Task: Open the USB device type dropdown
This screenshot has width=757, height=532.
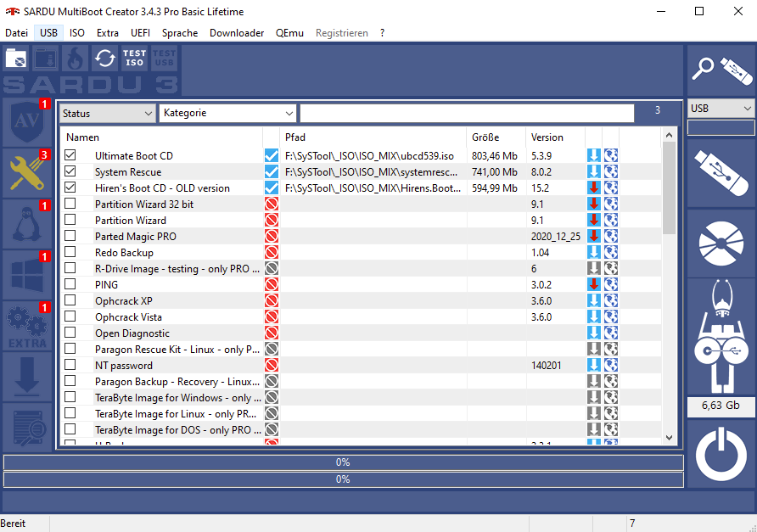Action: (x=721, y=108)
